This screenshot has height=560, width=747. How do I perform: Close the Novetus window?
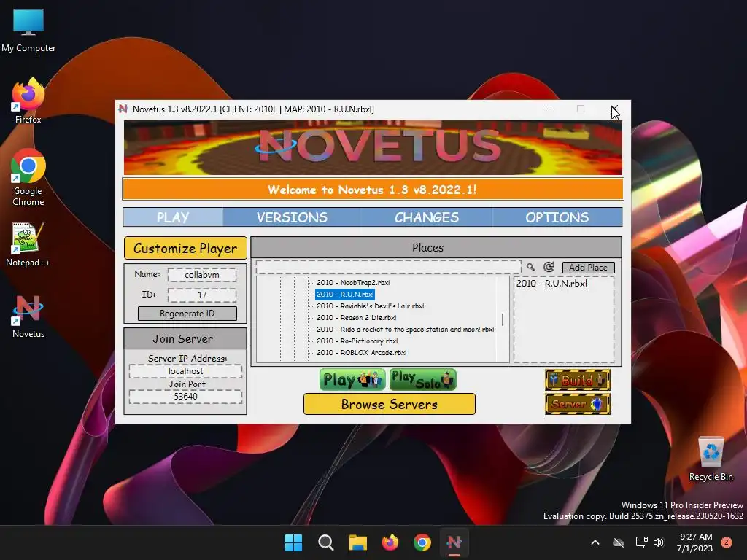614,109
